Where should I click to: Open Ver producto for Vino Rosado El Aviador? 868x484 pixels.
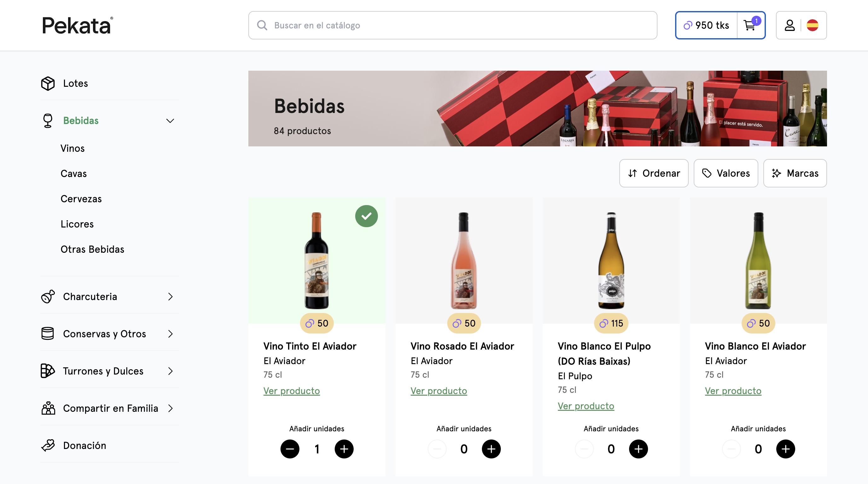[x=438, y=391]
